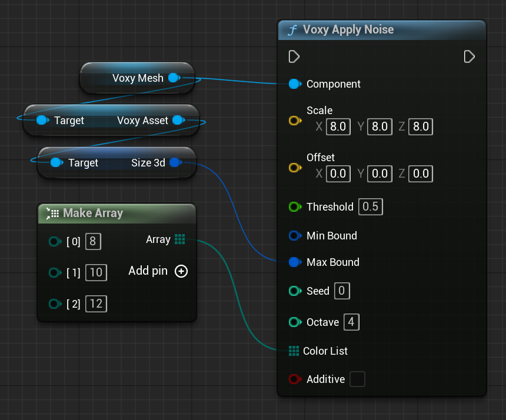Click the Min Bound input pin
The height and width of the screenshot is (420, 506).
[x=295, y=236]
